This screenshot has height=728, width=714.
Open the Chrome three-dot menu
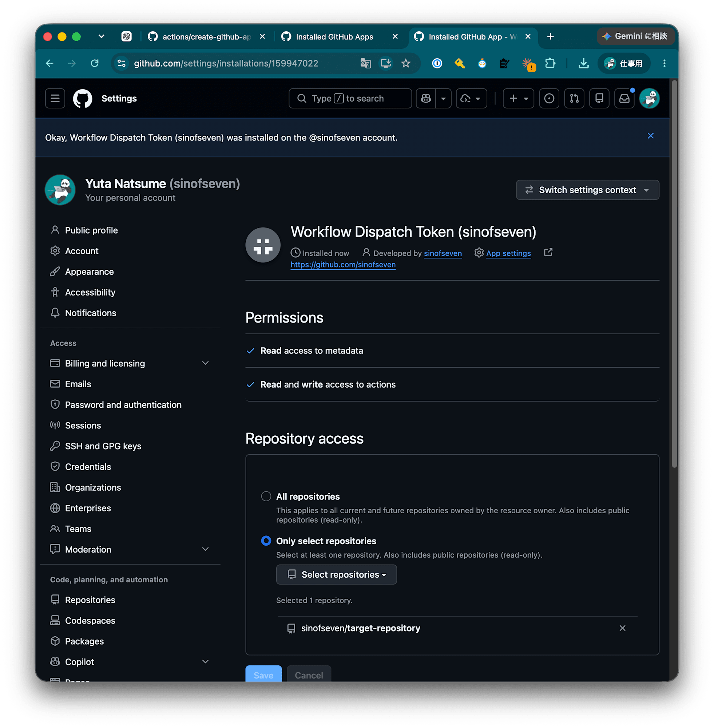665,63
